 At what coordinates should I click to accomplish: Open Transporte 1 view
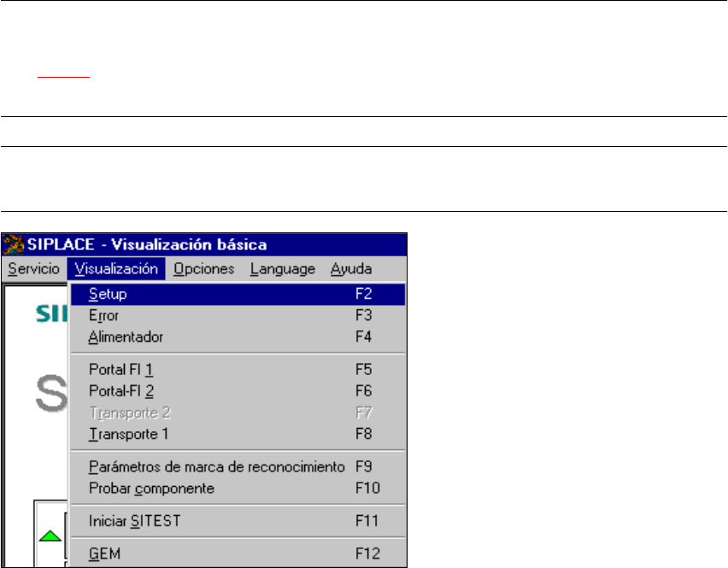pyautogui.click(x=238, y=434)
